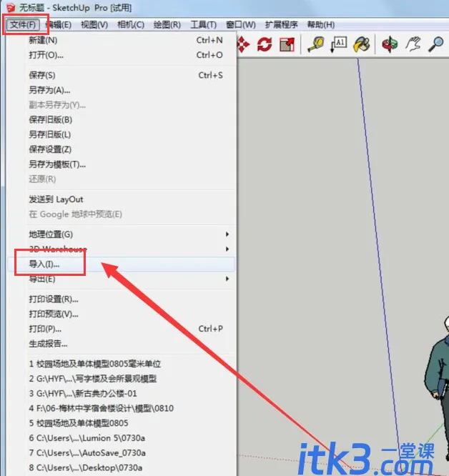Choose 打印预览(V)... menu entry
Screen dimensions: 449x476
[121, 314]
